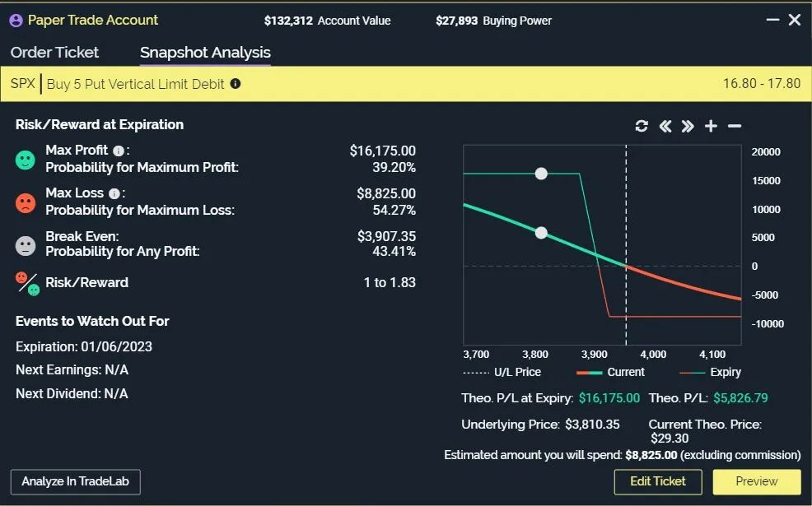Toggle the Current line in chart legend

[612, 372]
